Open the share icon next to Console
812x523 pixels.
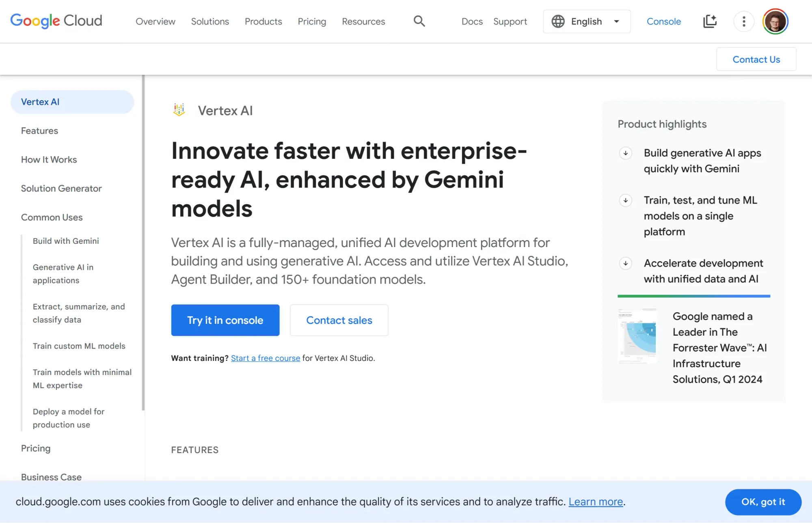pos(710,21)
